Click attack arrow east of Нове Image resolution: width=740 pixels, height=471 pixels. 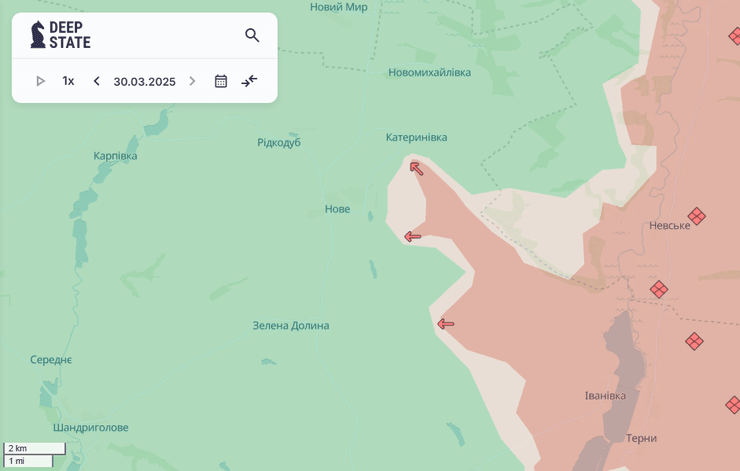(x=412, y=237)
